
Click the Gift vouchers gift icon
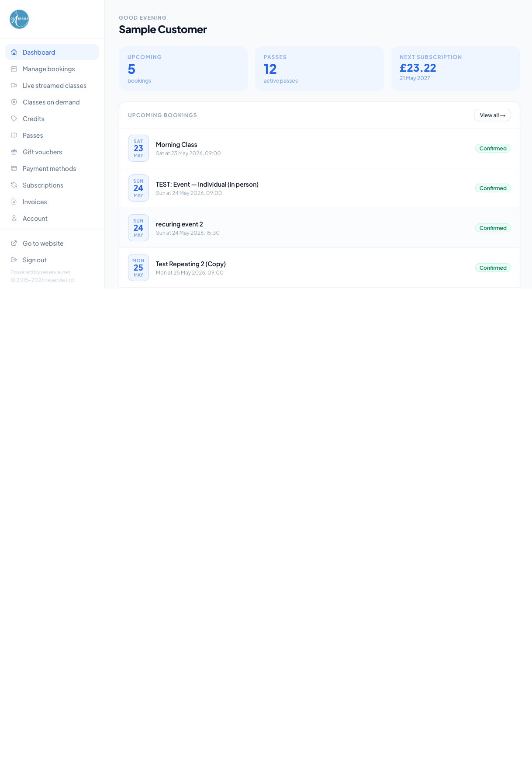(x=14, y=152)
